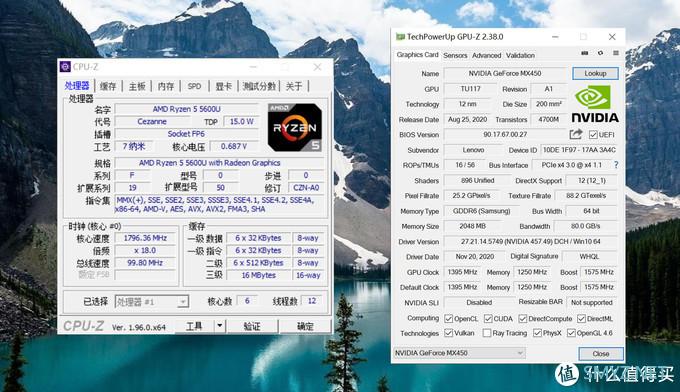Screen dimensions: 680x392
Task: Toggle Ray Tracing checkbox
Action: (x=487, y=333)
